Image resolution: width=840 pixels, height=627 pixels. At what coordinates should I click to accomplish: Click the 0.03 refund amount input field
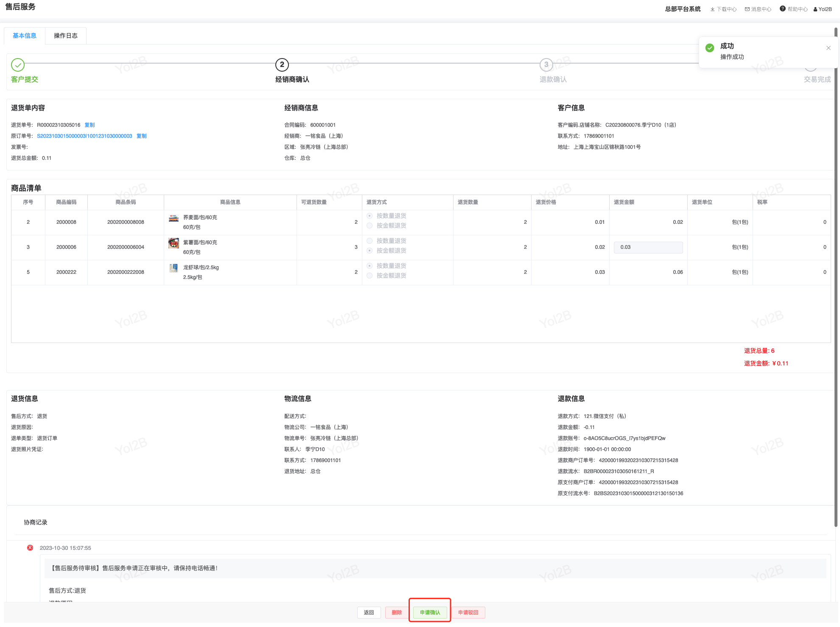click(648, 247)
